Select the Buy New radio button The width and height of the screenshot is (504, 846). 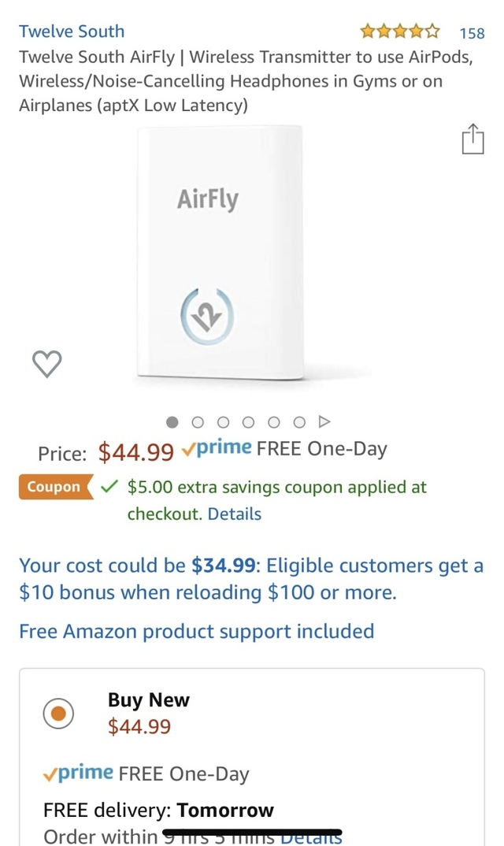tap(58, 713)
